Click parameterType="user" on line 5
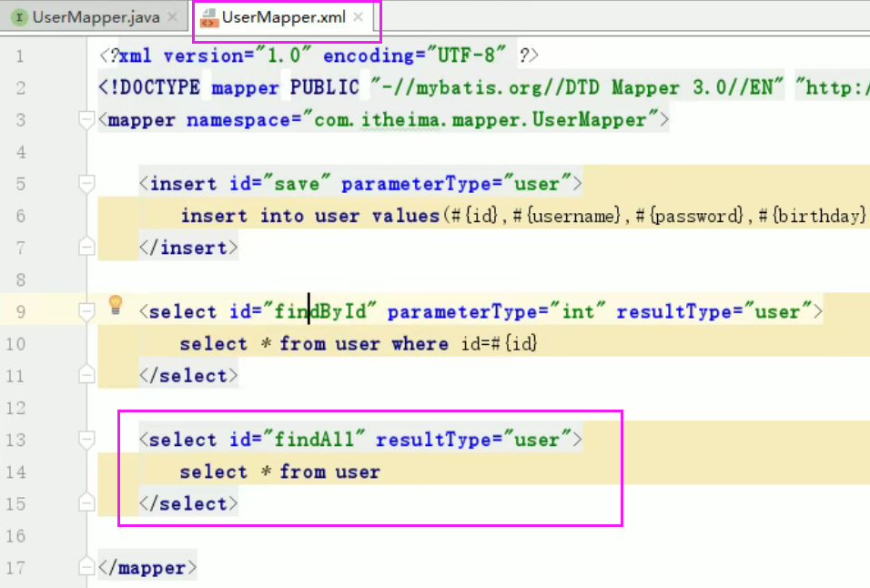The width and height of the screenshot is (870, 588). coord(456,184)
